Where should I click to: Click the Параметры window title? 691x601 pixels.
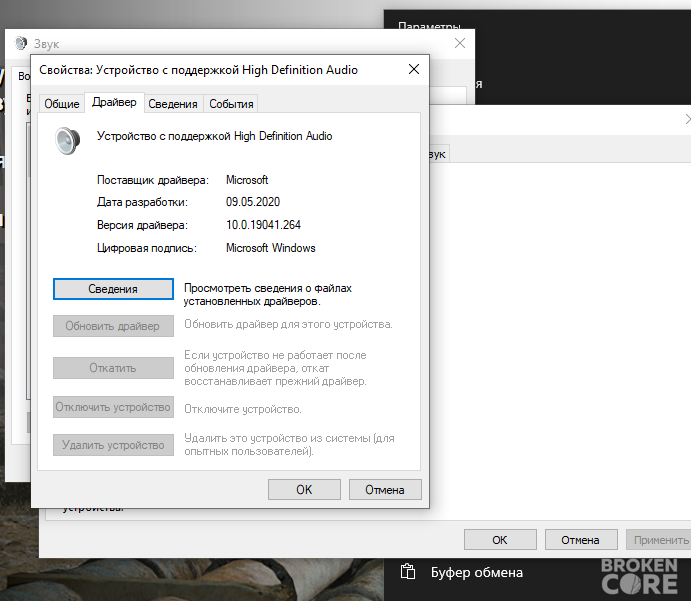429,26
